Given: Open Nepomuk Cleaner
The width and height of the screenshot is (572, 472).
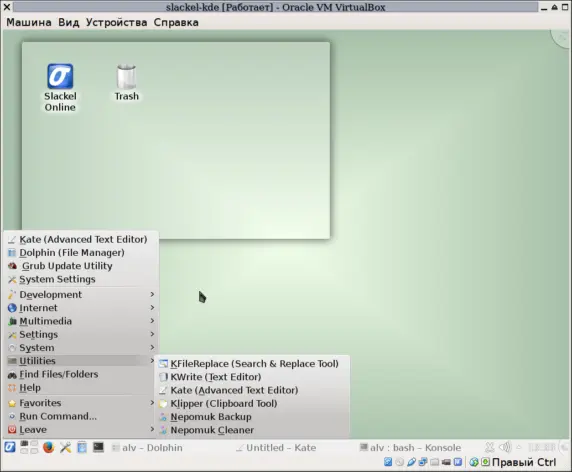Looking at the screenshot, I should point(252,430).
